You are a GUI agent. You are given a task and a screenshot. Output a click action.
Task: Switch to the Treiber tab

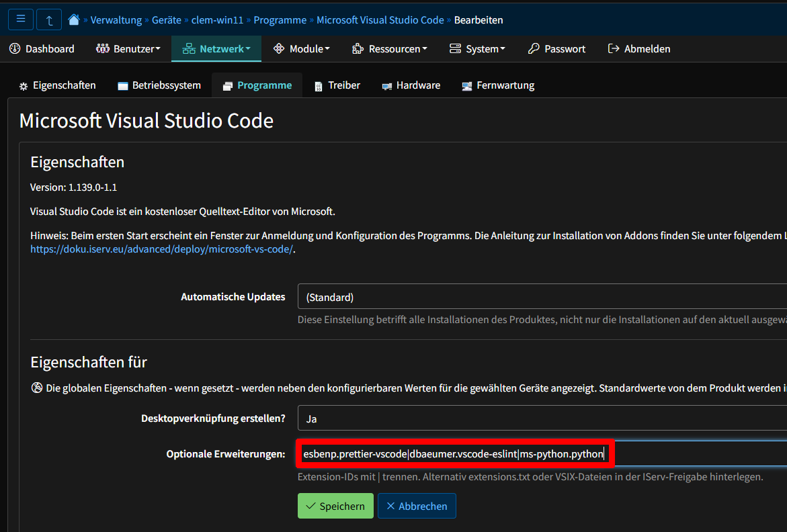[x=337, y=86]
